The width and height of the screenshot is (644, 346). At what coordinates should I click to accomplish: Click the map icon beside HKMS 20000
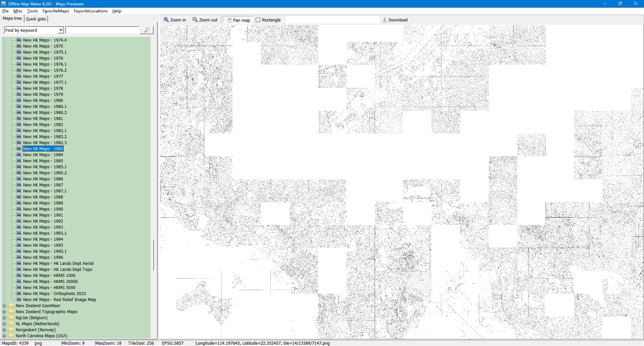[19, 281]
